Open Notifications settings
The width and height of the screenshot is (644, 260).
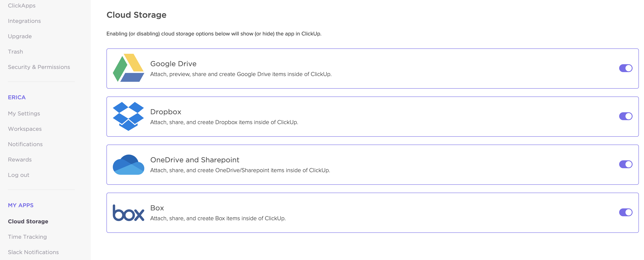point(25,144)
